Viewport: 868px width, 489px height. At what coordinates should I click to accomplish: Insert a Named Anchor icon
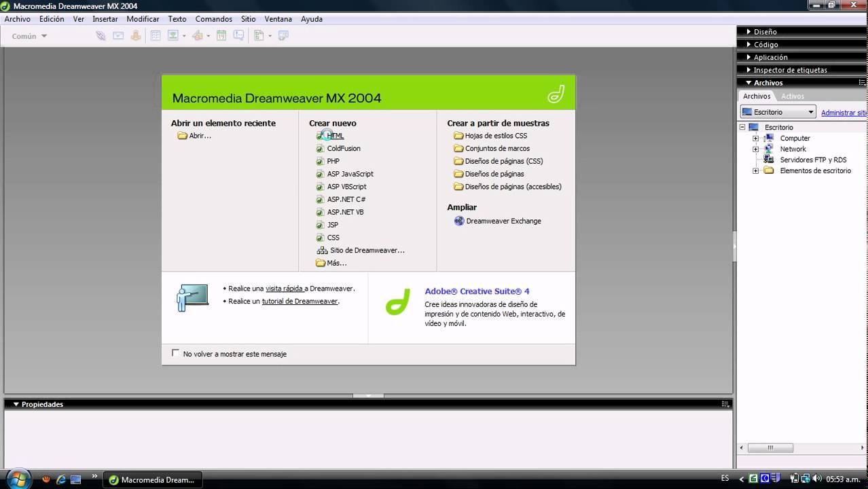pyautogui.click(x=136, y=36)
